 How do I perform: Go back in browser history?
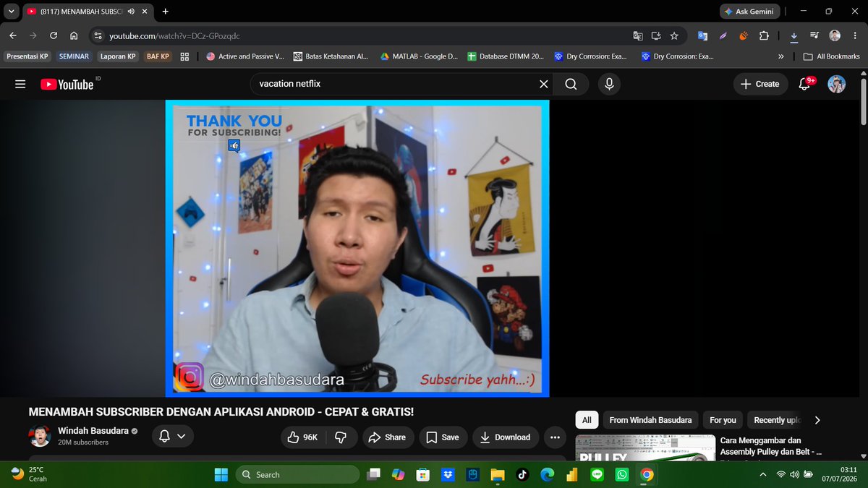[14, 35]
